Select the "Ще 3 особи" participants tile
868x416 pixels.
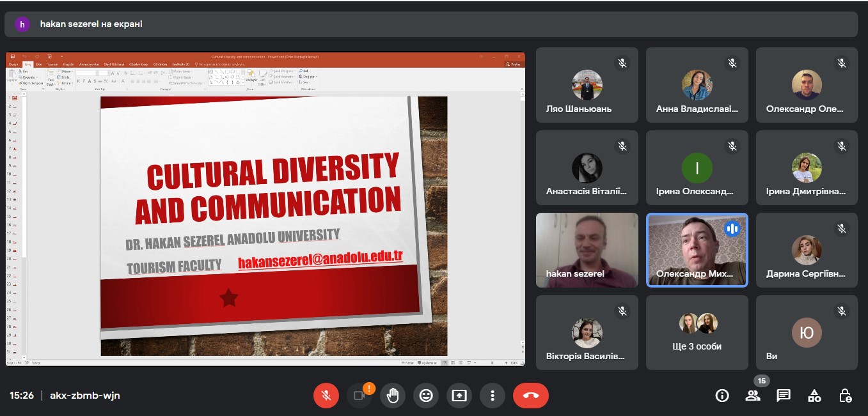pos(697,332)
